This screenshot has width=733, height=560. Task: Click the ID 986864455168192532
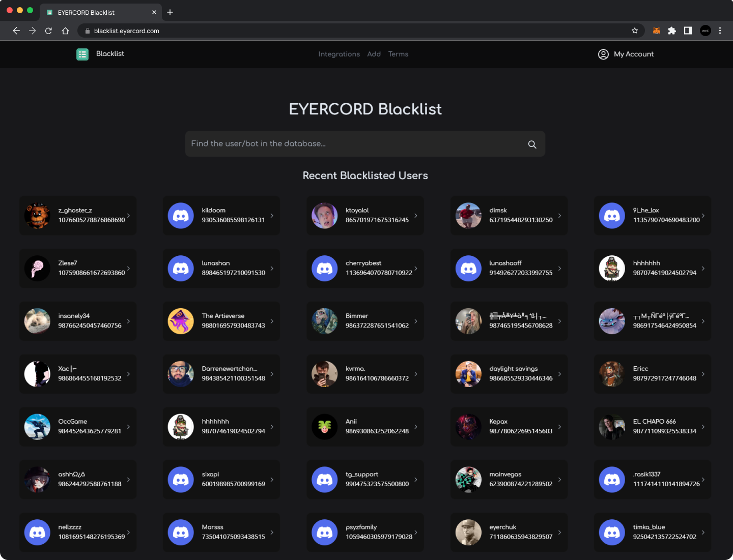pyautogui.click(x=90, y=378)
